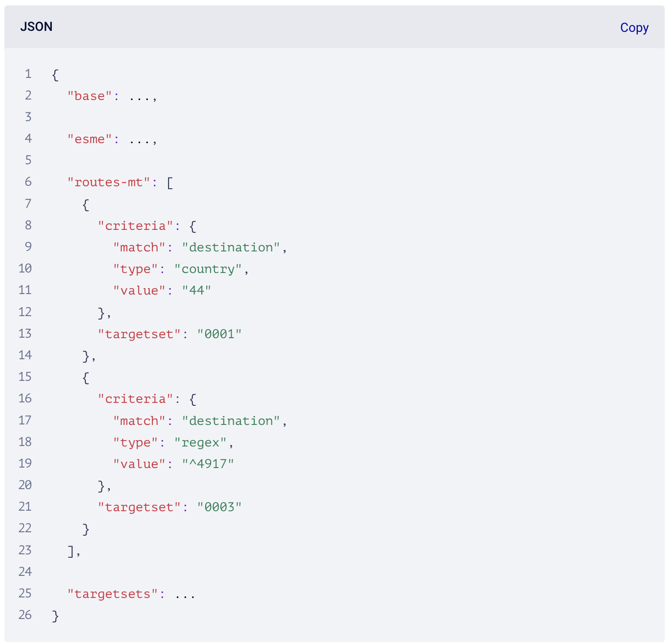Viewport: 672px width, 644px height.
Task: Click line number 1 in the gutter
Action: point(28,74)
